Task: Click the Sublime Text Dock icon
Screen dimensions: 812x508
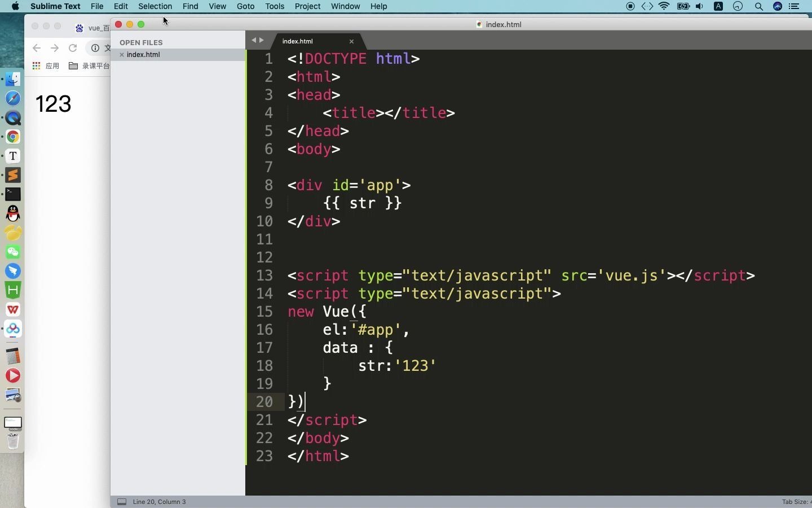Action: (x=13, y=175)
